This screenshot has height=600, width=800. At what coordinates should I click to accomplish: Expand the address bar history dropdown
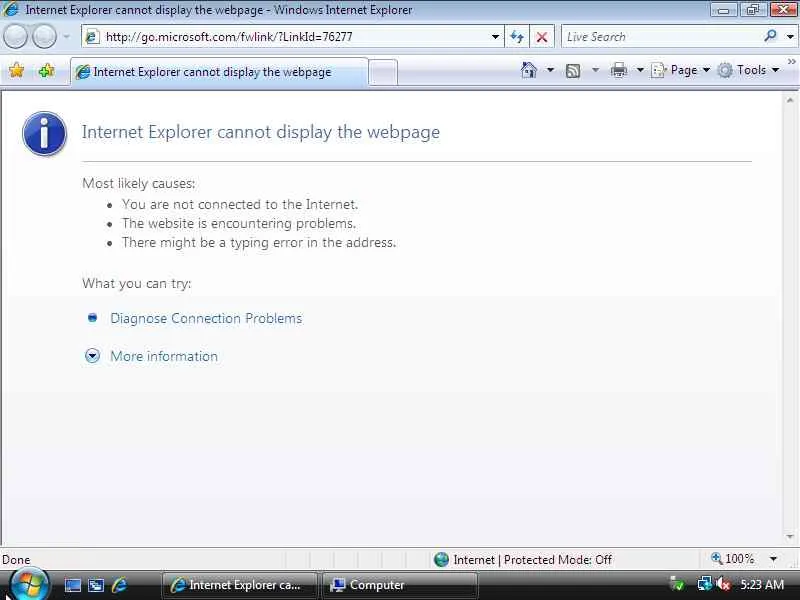coord(495,37)
